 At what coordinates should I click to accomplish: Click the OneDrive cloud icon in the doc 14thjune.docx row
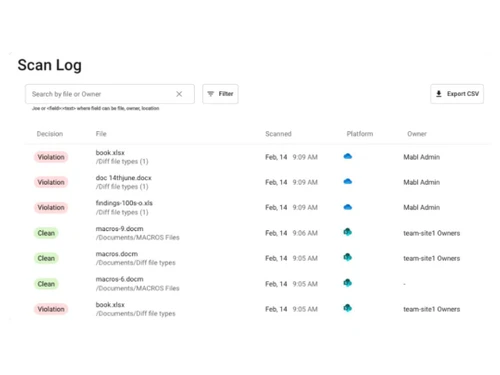click(x=348, y=182)
